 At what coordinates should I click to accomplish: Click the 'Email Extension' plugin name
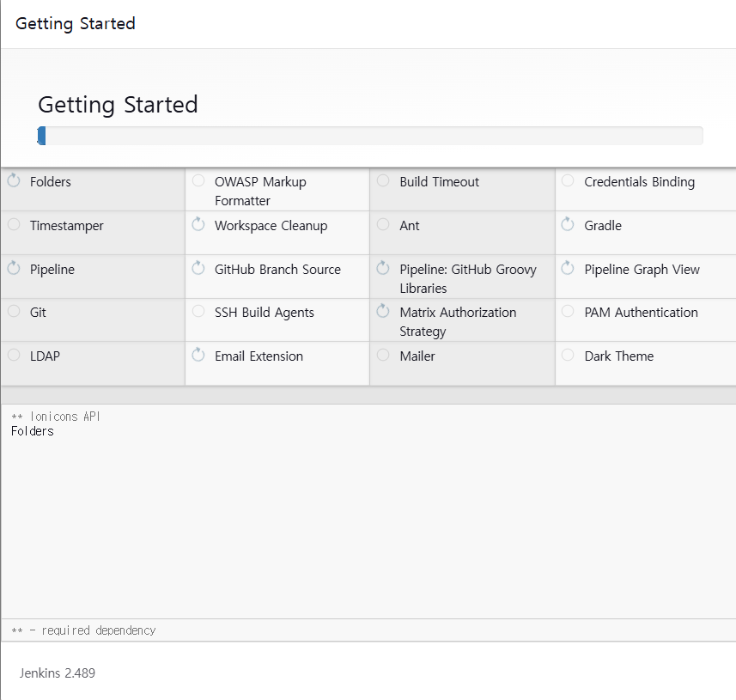coord(259,356)
